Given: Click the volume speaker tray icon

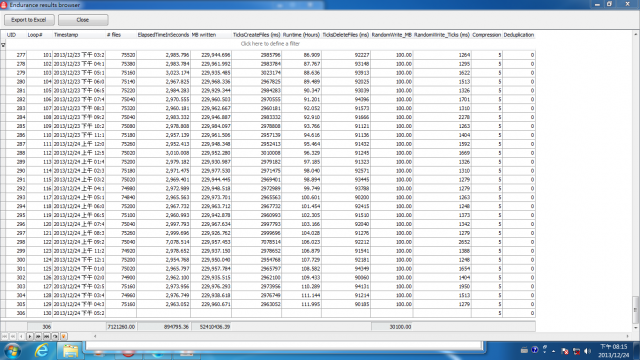Looking at the screenshot, I should [587, 351].
